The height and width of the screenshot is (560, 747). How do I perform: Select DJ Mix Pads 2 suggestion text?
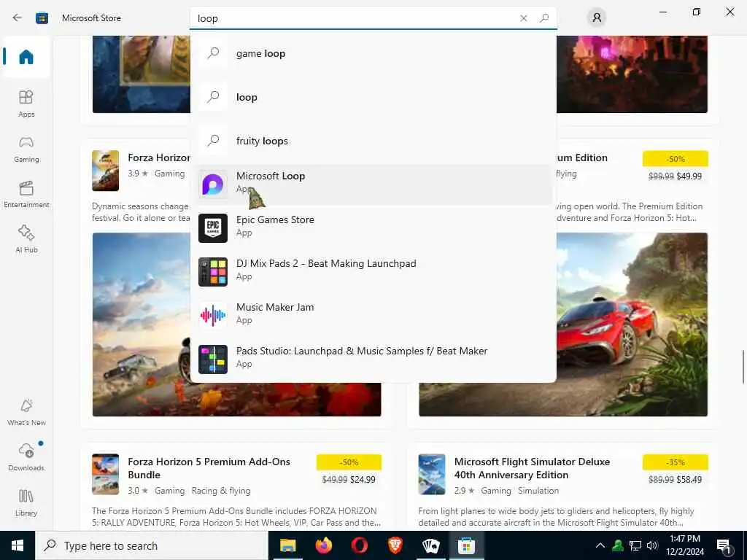click(x=326, y=264)
